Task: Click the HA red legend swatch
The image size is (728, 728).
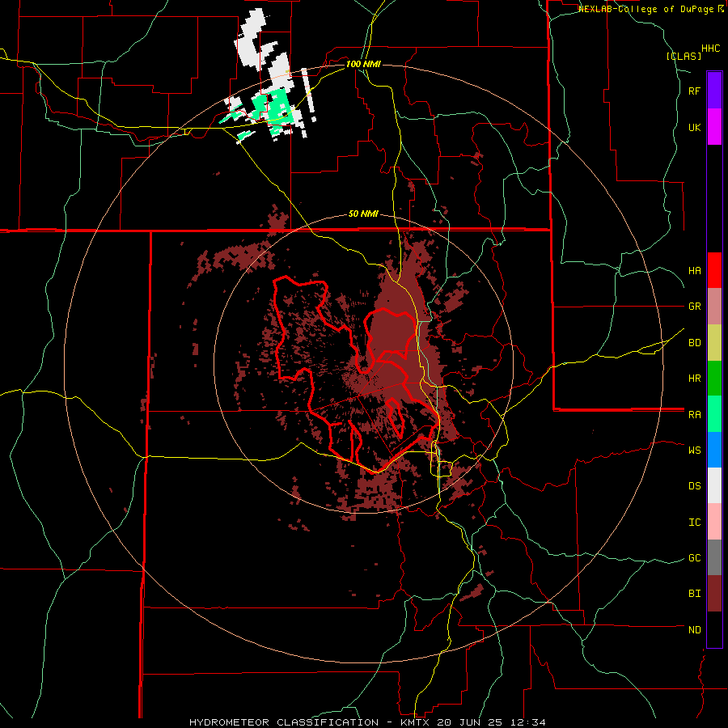Action: coord(714,270)
